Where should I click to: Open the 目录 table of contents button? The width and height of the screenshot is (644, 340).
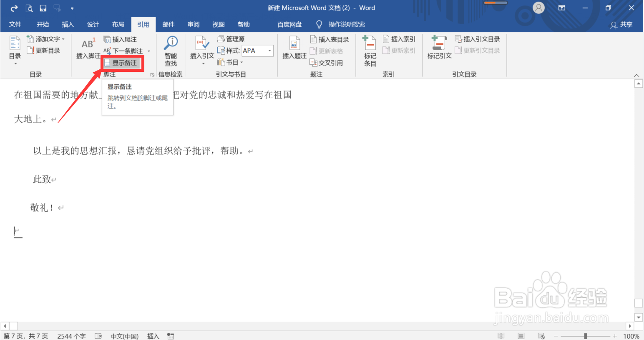click(x=15, y=50)
